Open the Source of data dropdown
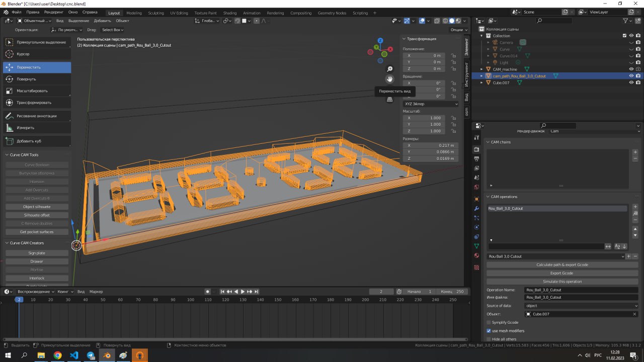 pos(581,306)
